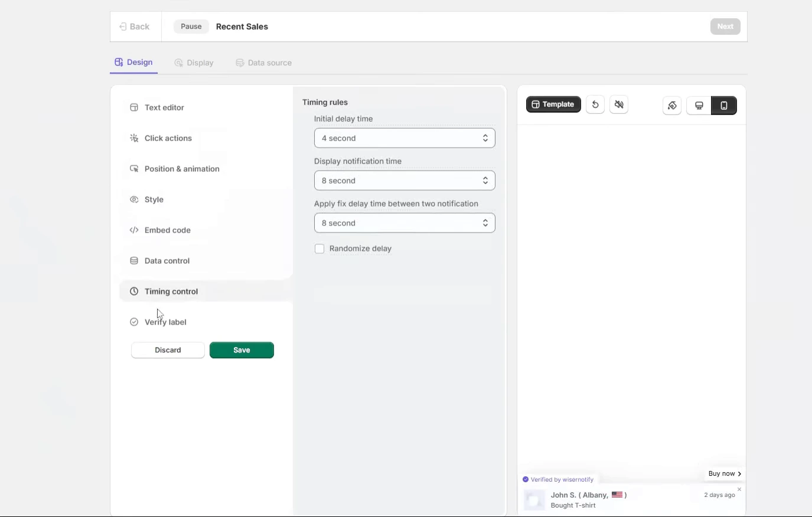Enable the Randomize delay checkbox
Screen dimensions: 812x517
[319, 249]
